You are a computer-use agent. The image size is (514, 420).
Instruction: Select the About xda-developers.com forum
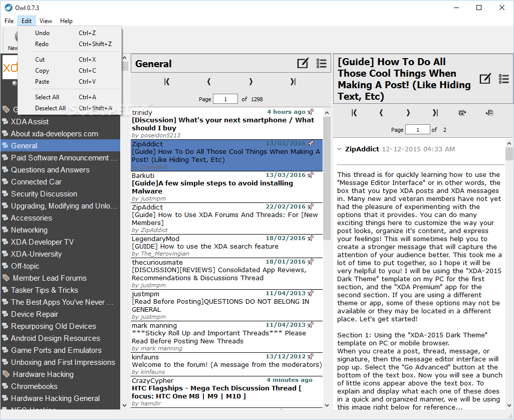[x=60, y=133]
